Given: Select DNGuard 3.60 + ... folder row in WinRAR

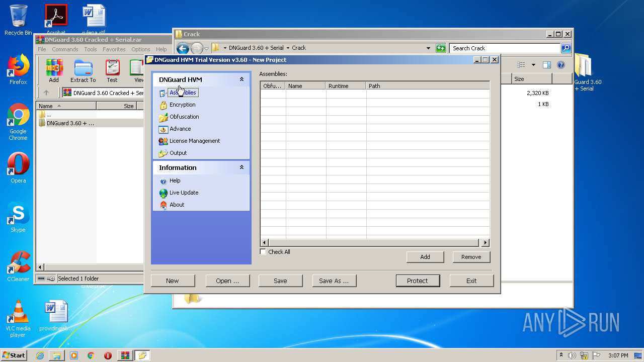Looking at the screenshot, I should click(x=90, y=123).
